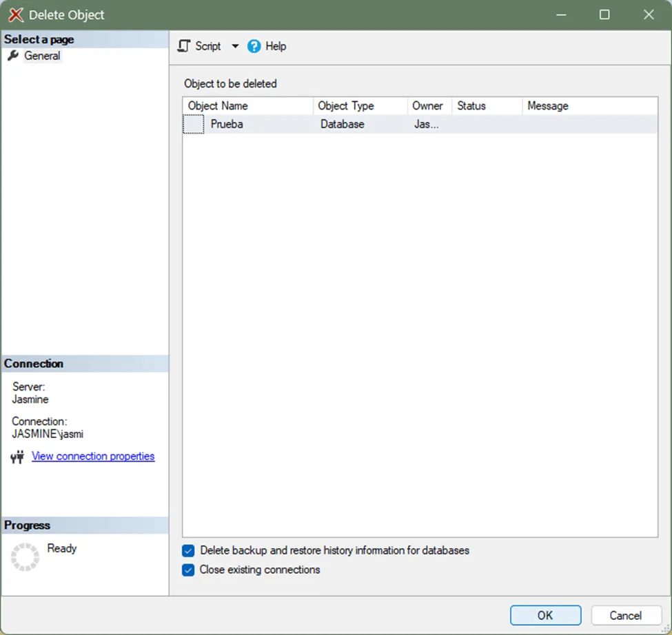The image size is (672, 635).
Task: Click the Script toolbar icon
Action: click(x=184, y=46)
